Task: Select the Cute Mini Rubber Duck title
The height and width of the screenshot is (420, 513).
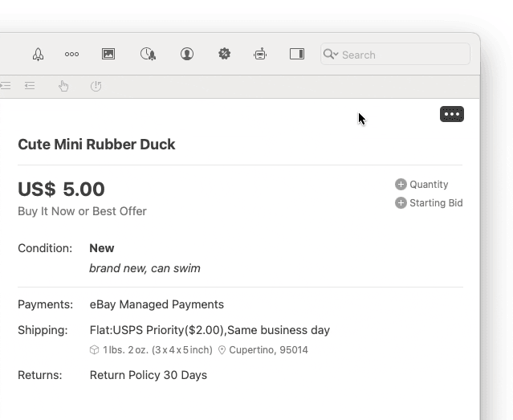Action: pos(96,145)
